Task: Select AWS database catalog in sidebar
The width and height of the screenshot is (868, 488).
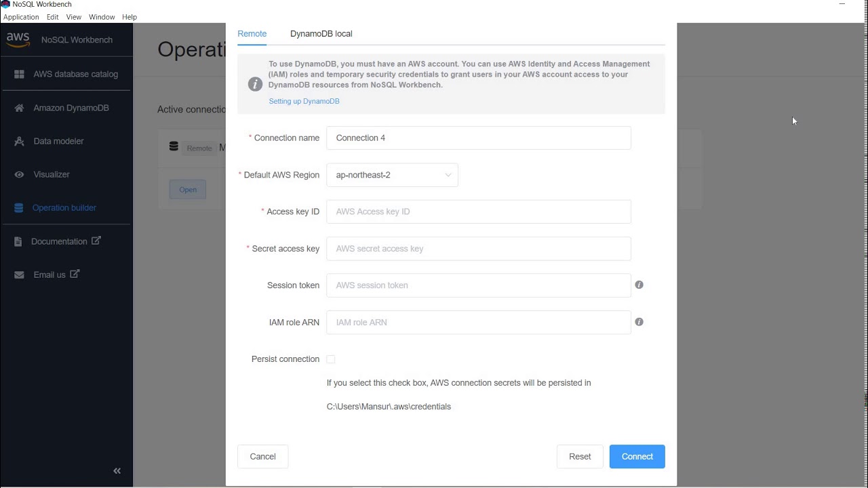Action: (x=66, y=74)
